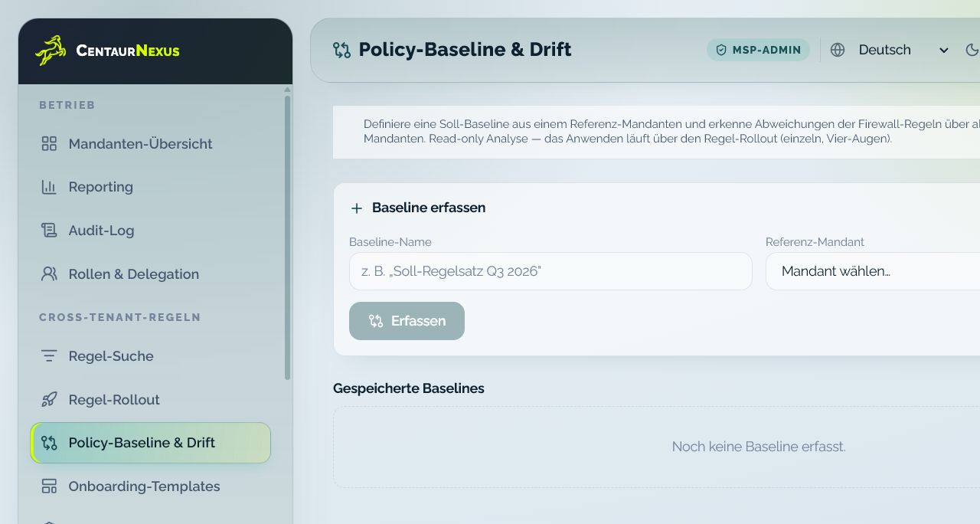The height and width of the screenshot is (524, 980).
Task: Click the Policy-Baseline & Drift sidebar icon
Action: (x=49, y=443)
